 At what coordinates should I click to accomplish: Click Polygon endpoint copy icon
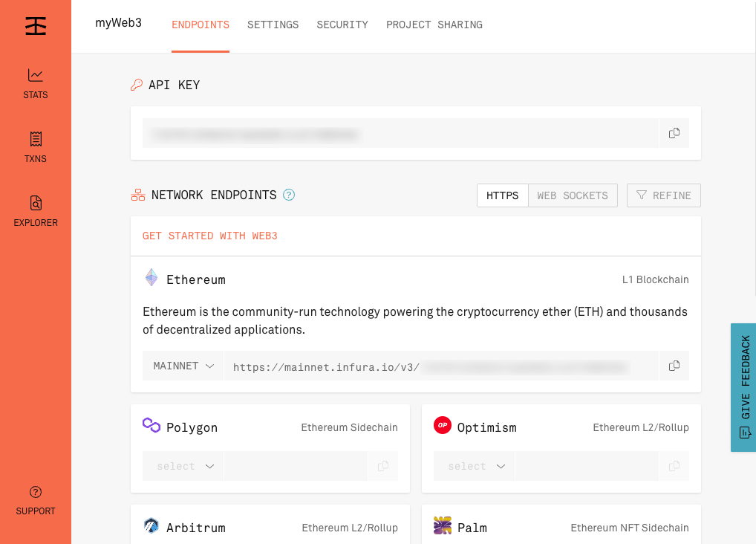(383, 466)
